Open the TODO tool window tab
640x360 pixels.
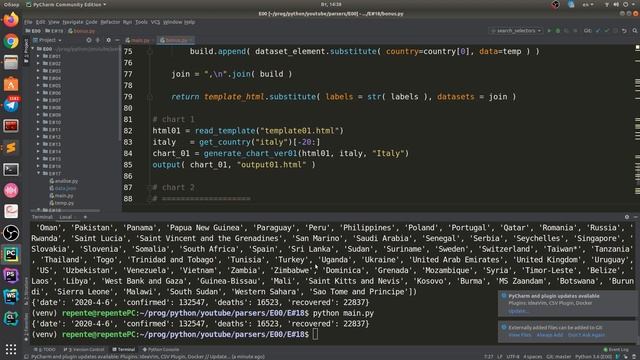pos(45,349)
